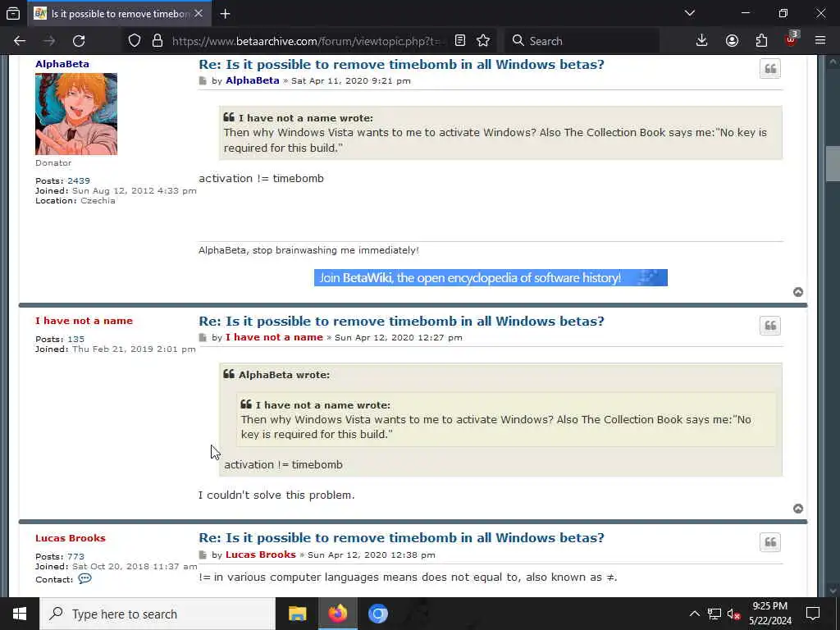View AlphaBeta's 2439 posts
840x630 pixels.
point(79,181)
